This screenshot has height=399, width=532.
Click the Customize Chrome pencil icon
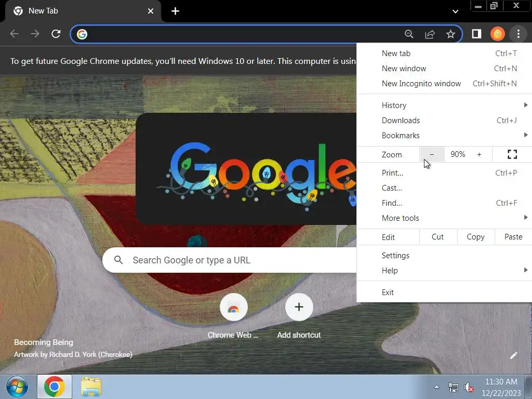pos(514,355)
